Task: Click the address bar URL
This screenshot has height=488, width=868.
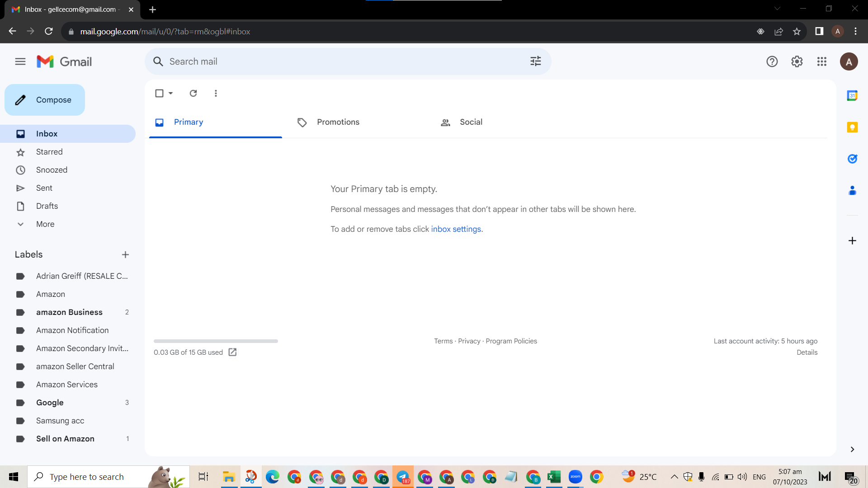Action: 165,32
